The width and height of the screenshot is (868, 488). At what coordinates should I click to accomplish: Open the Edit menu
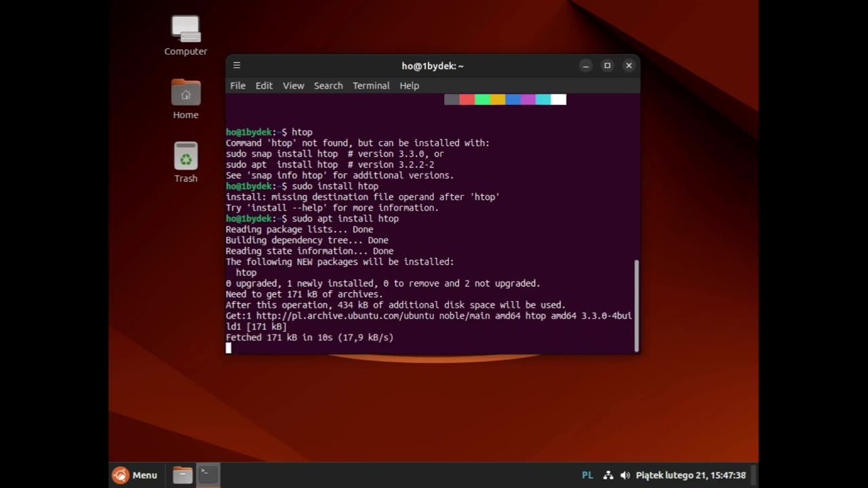tap(264, 85)
